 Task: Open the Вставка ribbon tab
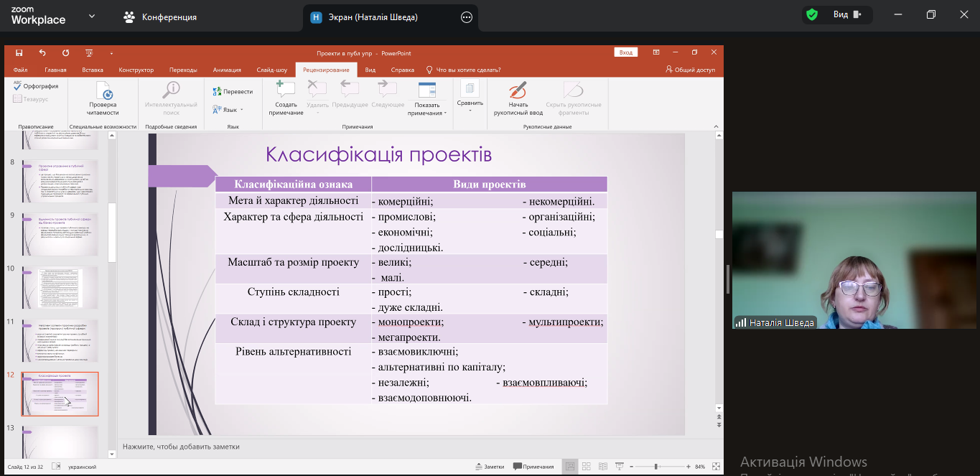[93, 70]
